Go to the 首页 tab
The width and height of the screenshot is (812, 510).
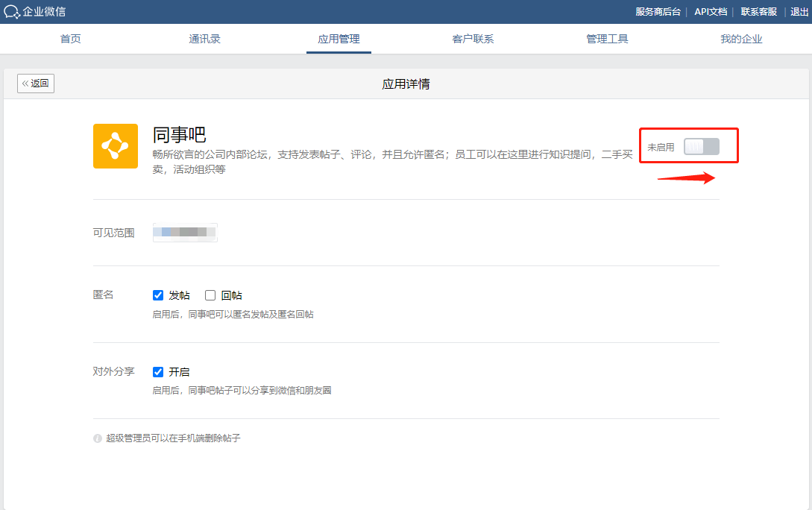pyautogui.click(x=71, y=39)
